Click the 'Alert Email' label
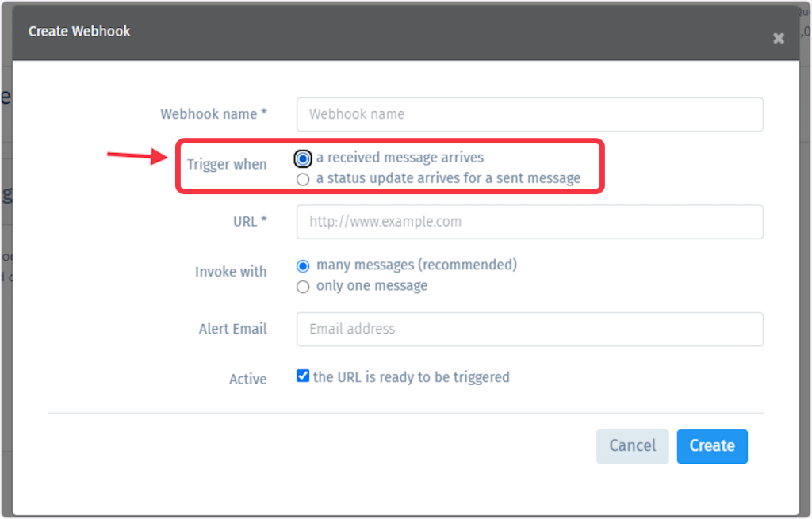Screen dimensions: 812x519 click(232, 329)
